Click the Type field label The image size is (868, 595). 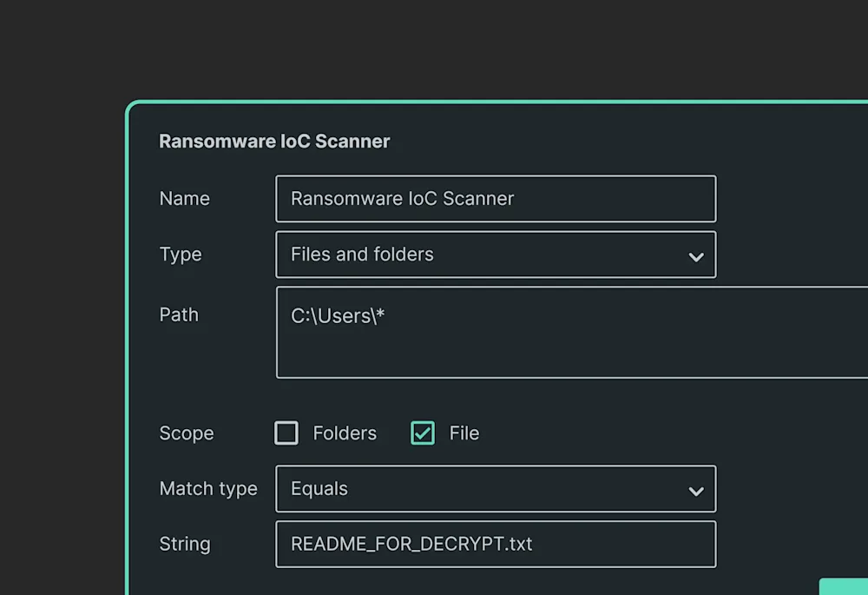pyautogui.click(x=181, y=255)
